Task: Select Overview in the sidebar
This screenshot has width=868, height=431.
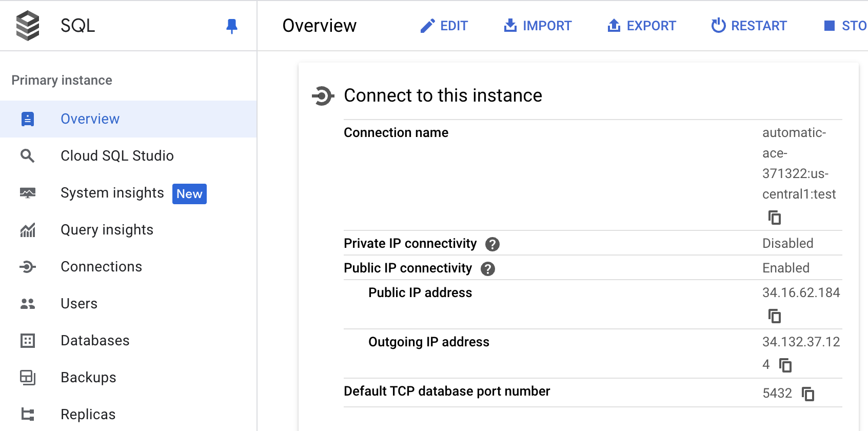Action: 90,119
